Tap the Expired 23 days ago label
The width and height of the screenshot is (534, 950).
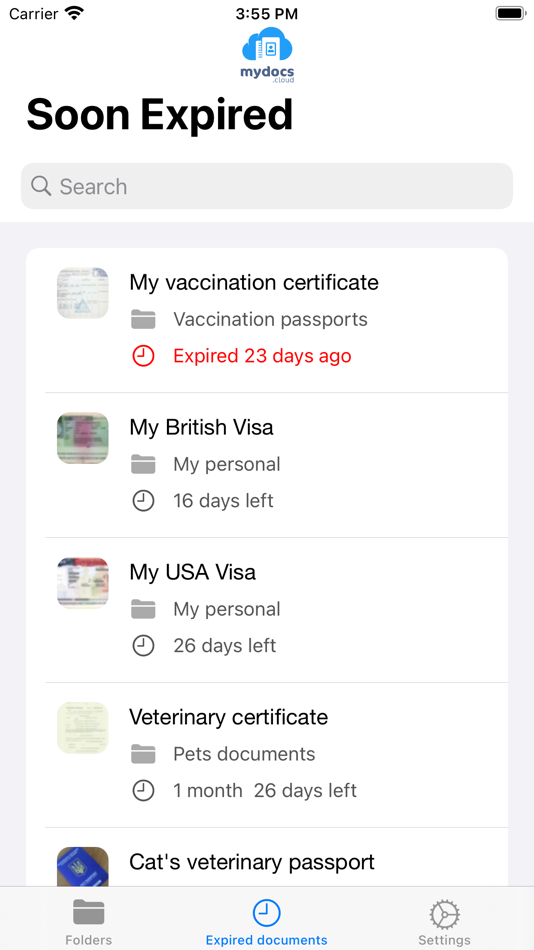[x=262, y=356]
